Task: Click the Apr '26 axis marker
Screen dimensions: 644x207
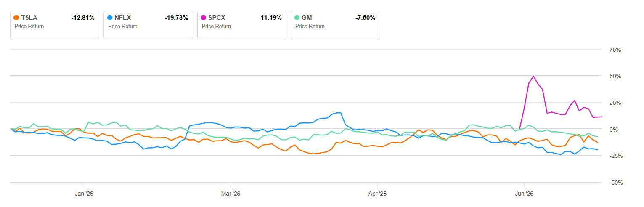Action: [377, 194]
